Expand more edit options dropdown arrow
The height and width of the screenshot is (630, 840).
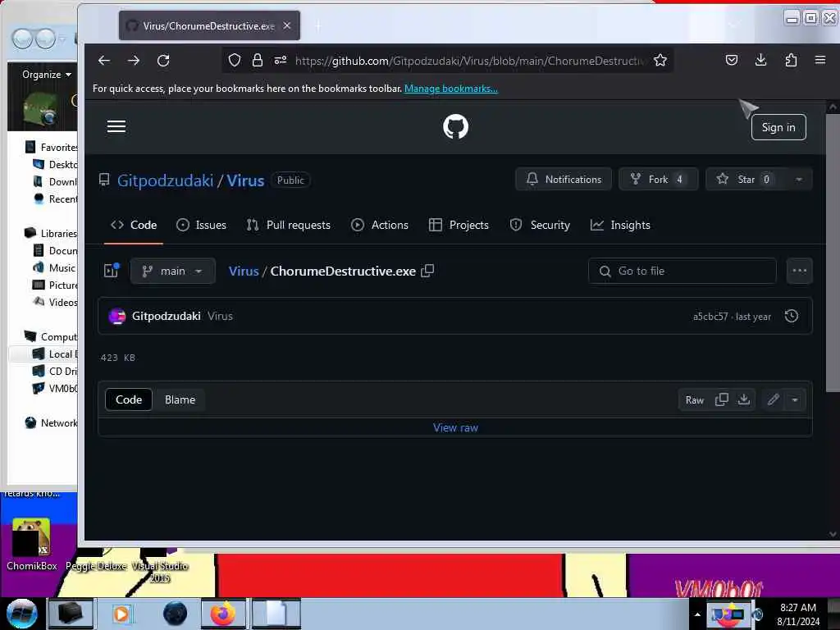[x=795, y=399]
